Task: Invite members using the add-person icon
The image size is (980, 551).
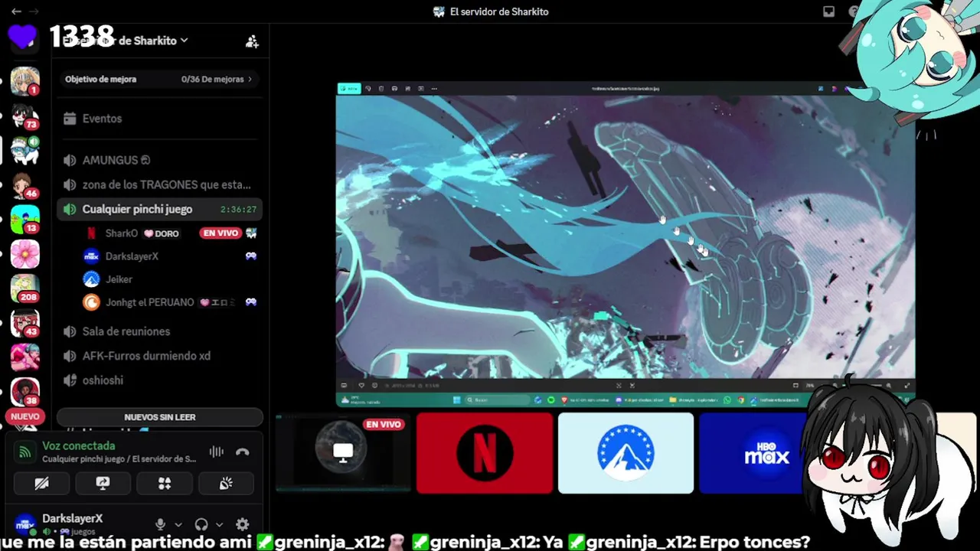Action: (252, 41)
